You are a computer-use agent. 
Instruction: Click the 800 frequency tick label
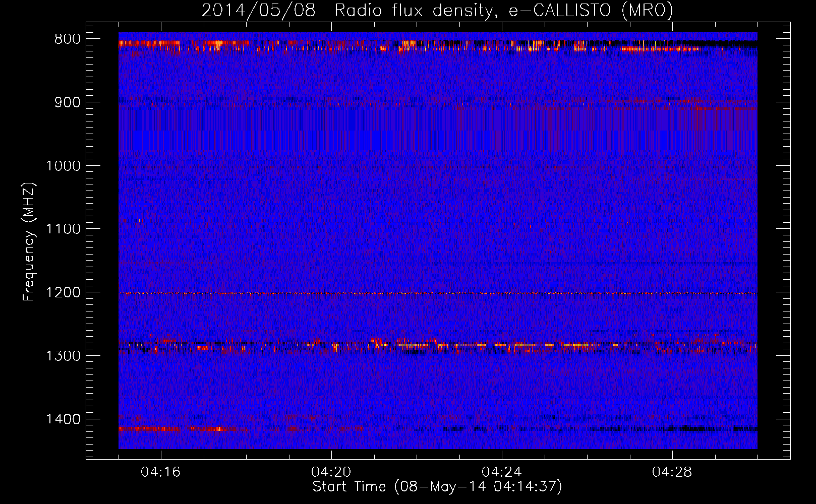(x=67, y=39)
